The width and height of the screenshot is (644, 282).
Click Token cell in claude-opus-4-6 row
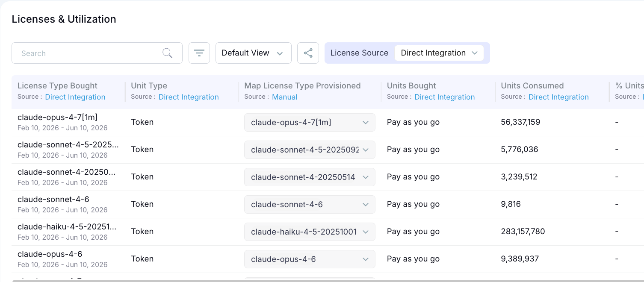(x=142, y=259)
